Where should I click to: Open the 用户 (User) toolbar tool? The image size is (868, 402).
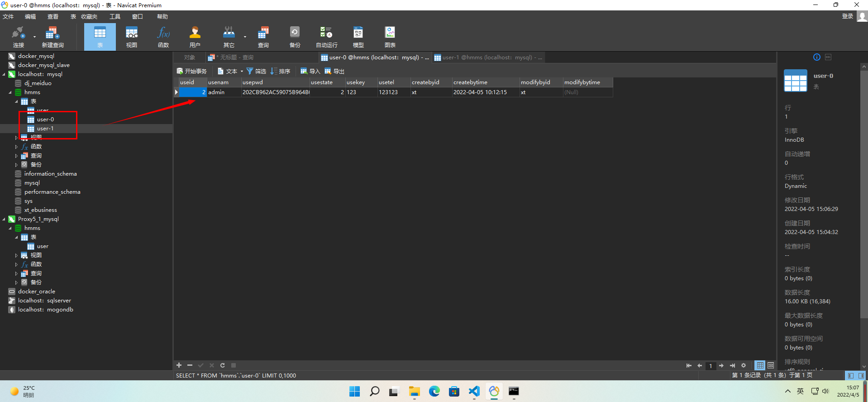click(x=195, y=36)
